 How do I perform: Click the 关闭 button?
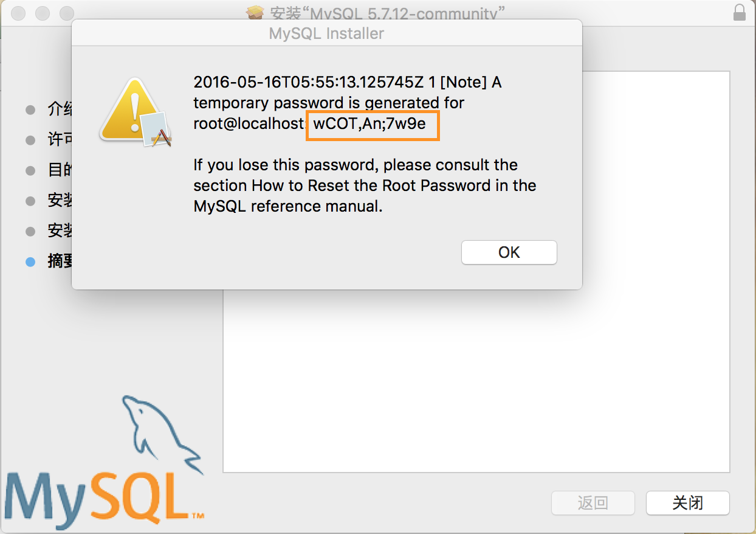[687, 503]
